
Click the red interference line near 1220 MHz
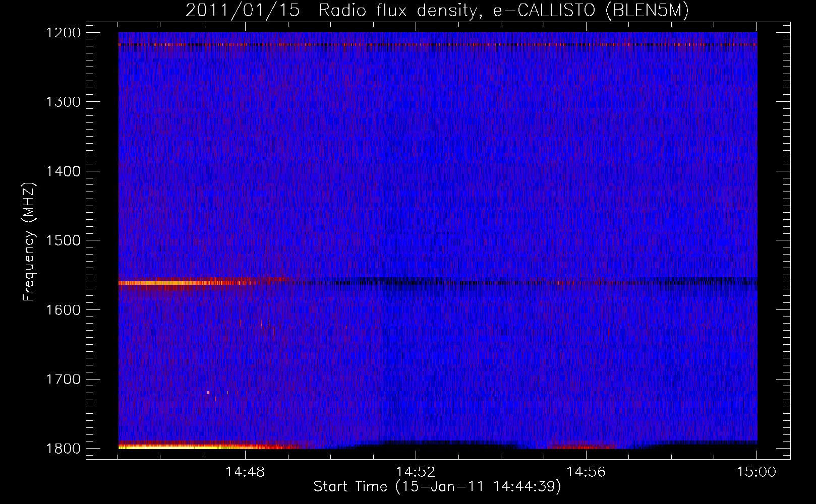coord(438,45)
